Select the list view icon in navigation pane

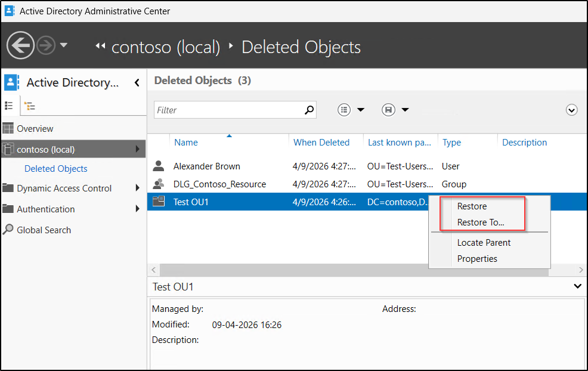pyautogui.click(x=10, y=106)
